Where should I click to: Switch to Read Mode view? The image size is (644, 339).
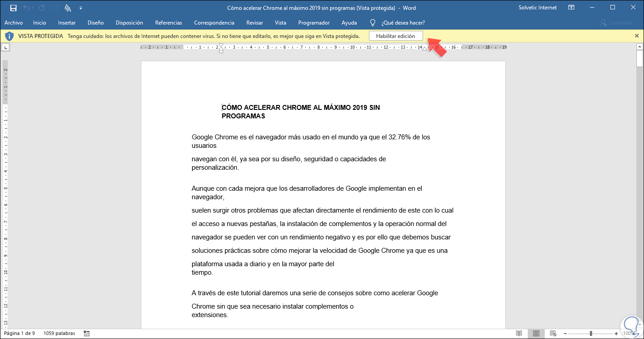tap(519, 333)
